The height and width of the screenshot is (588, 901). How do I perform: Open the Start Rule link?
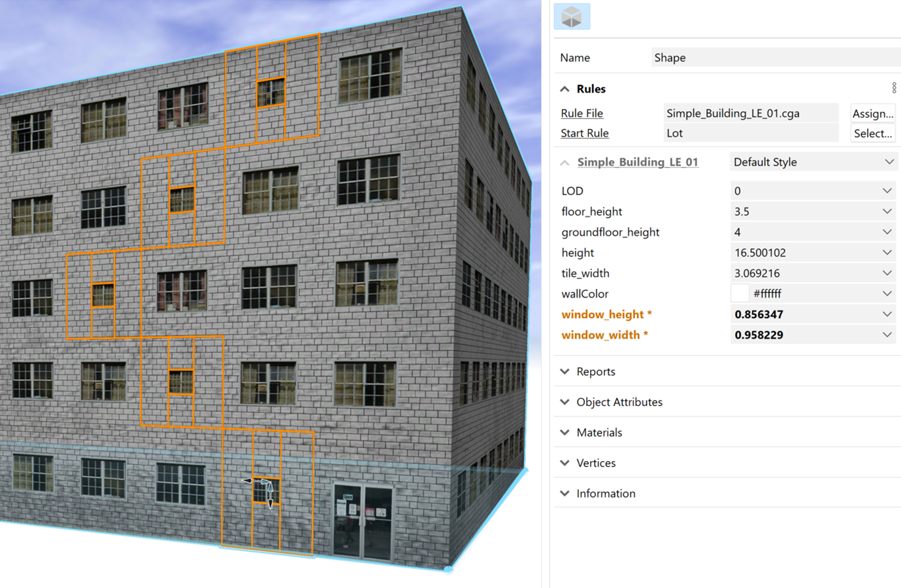pyautogui.click(x=585, y=134)
